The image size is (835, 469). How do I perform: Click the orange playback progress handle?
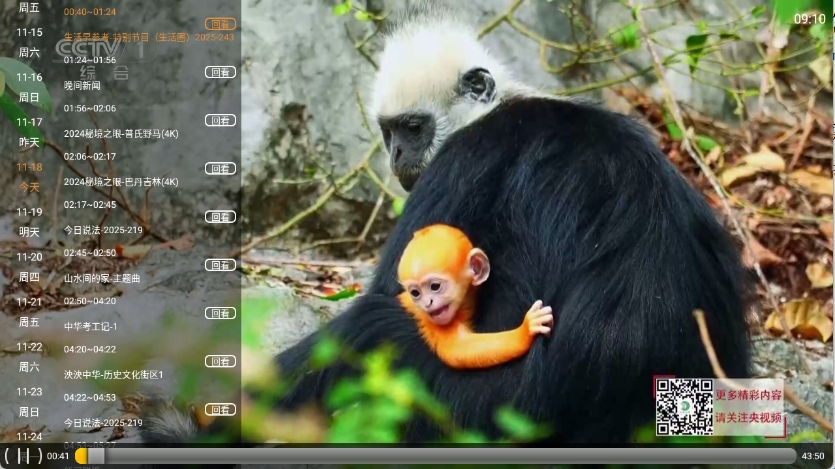[82, 456]
